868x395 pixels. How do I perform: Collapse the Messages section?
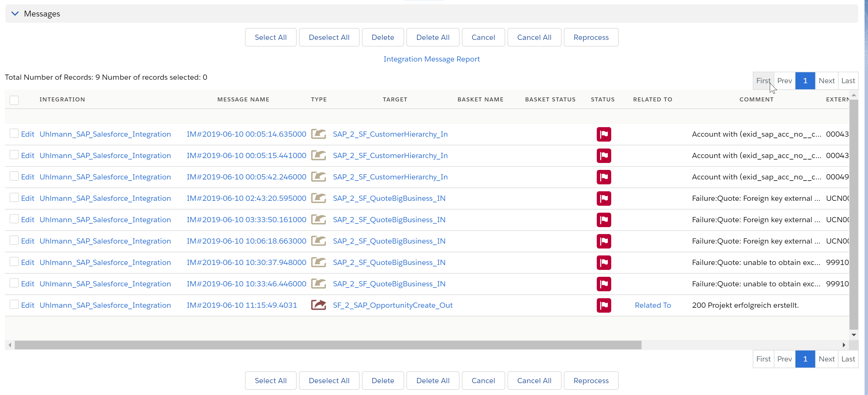15,14
